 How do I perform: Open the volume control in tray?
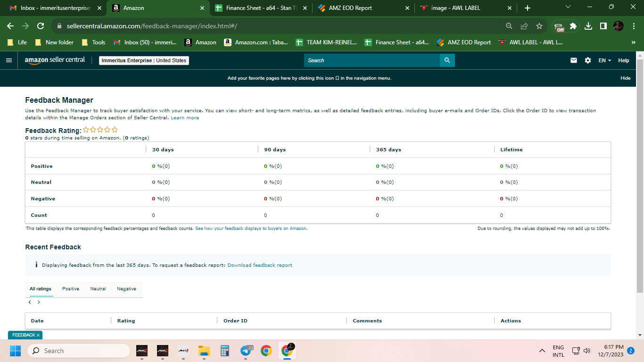(587, 351)
